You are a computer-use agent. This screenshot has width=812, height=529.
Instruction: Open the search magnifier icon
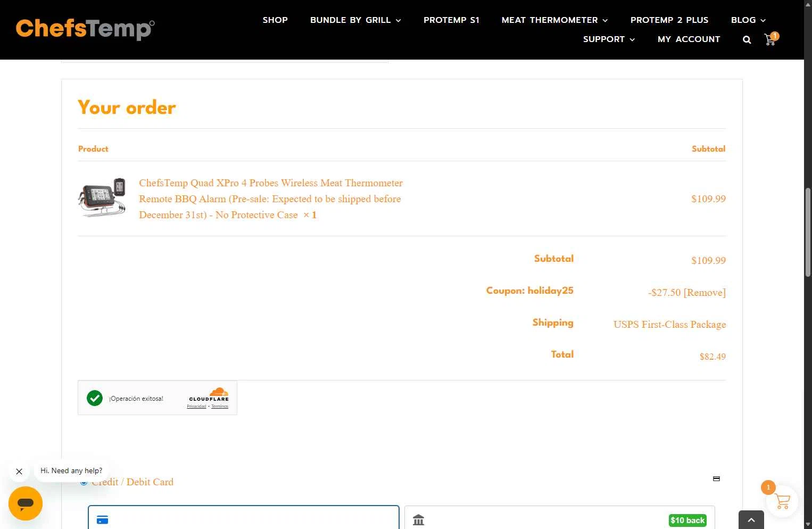tap(747, 39)
